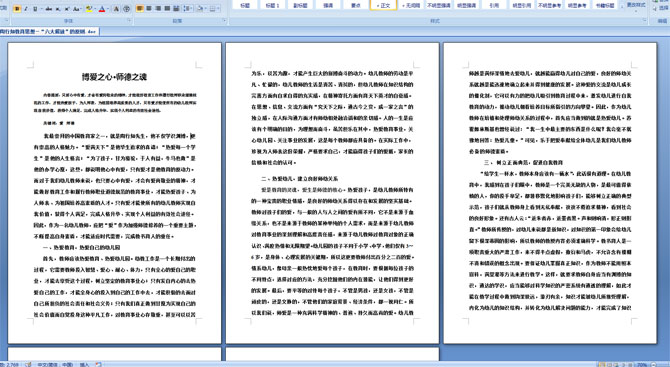Switch to the open document tab
Image resolution: width=670 pixels, height=367 pixels.
tap(49, 31)
